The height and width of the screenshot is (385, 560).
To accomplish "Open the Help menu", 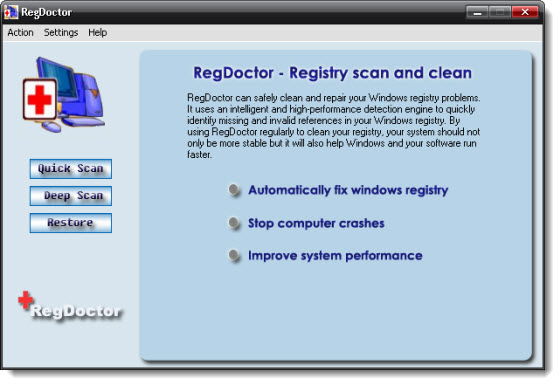I will pos(98,32).
